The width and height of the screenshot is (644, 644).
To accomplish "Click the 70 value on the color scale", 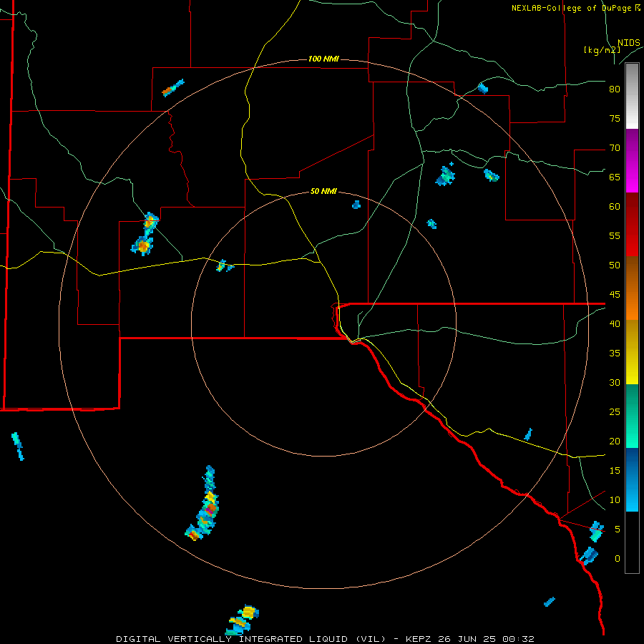I will pyautogui.click(x=615, y=148).
